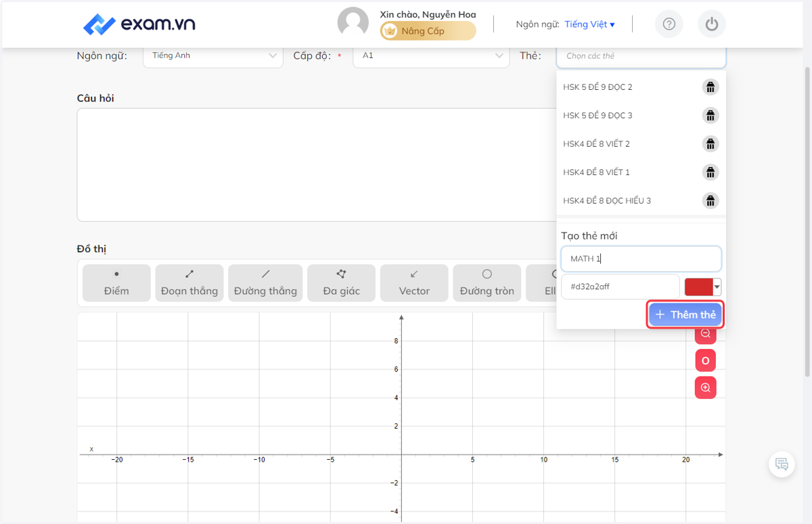Delete the HSK 5 ĐỀ 9 ĐỌC 2 tag
Image resolution: width=812 pixels, height=524 pixels.
click(x=710, y=87)
